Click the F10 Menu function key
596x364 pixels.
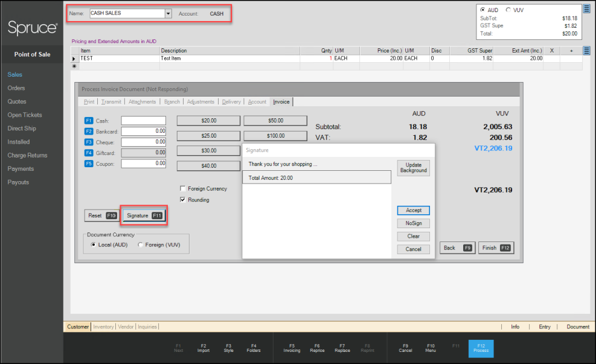431,348
